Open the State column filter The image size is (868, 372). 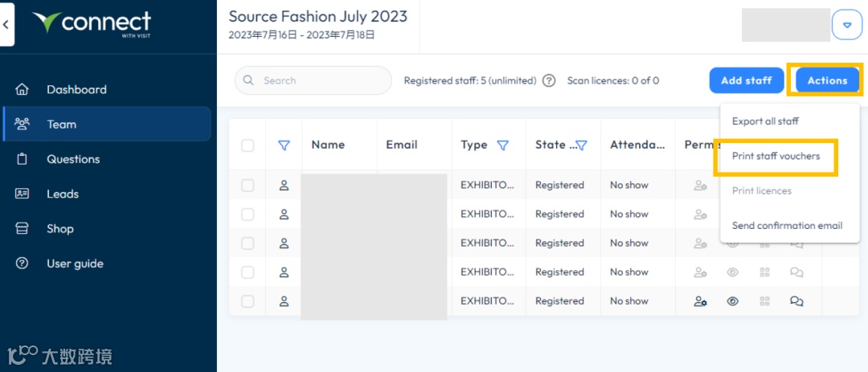pyautogui.click(x=581, y=145)
